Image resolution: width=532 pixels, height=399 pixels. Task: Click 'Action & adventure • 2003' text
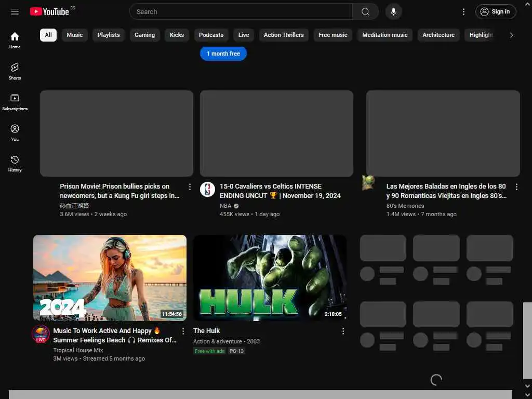[227, 341]
